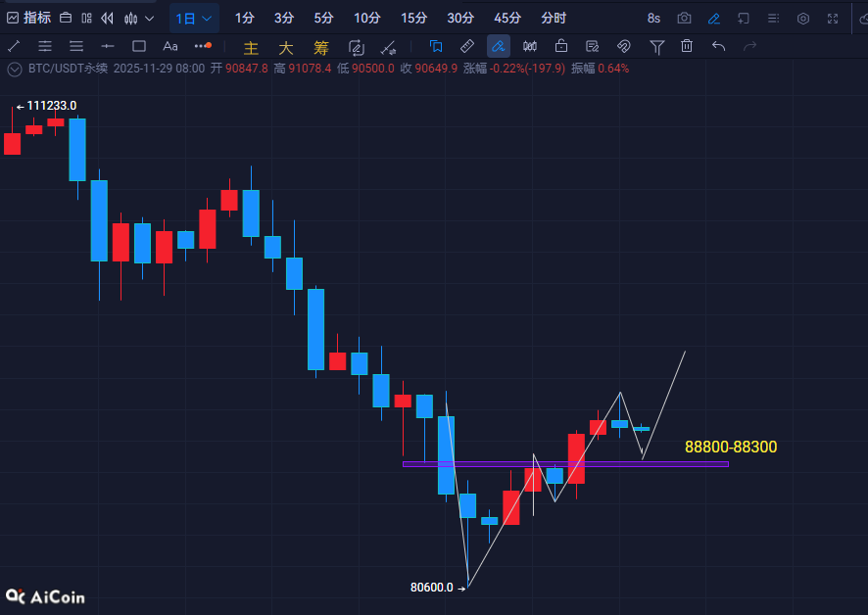The height and width of the screenshot is (615, 868).
Task: Toggle magnet snap mode
Action: coord(623,46)
